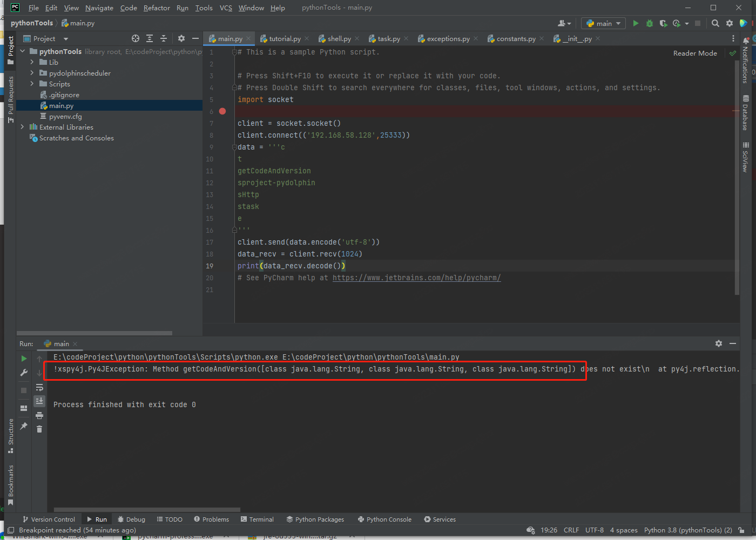Toggle the Structure side tool window
The width and height of the screenshot is (756, 540).
[10, 436]
